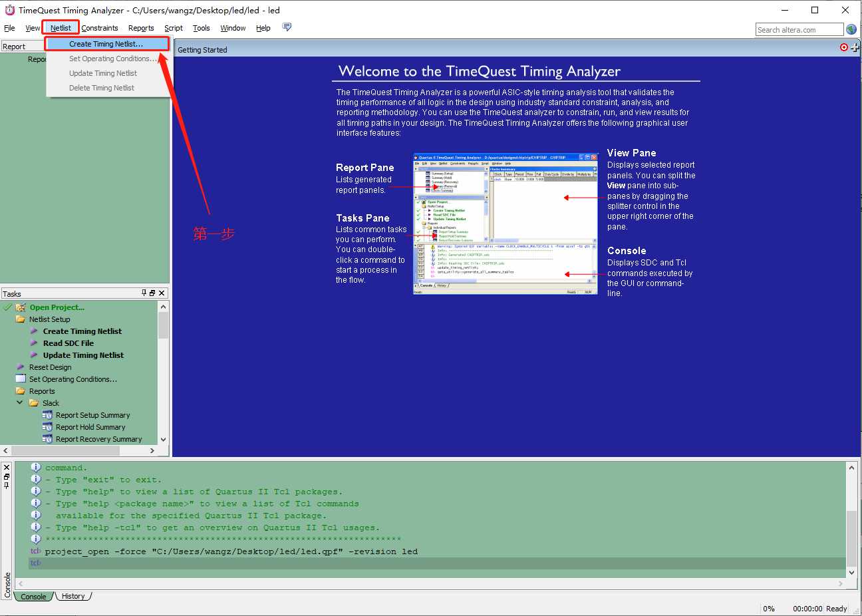
Task: Click the Netlist Setup folder icon
Action: pyautogui.click(x=21, y=319)
